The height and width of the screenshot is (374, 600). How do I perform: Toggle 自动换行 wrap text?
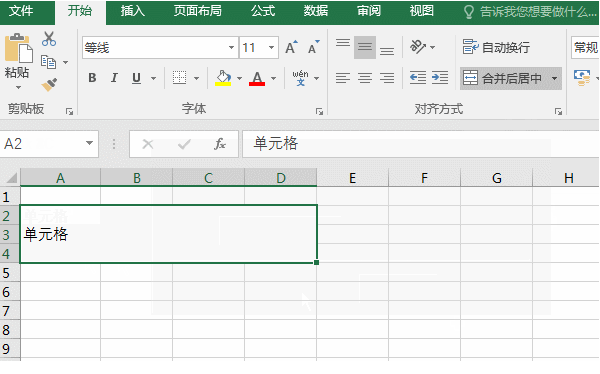[496, 47]
